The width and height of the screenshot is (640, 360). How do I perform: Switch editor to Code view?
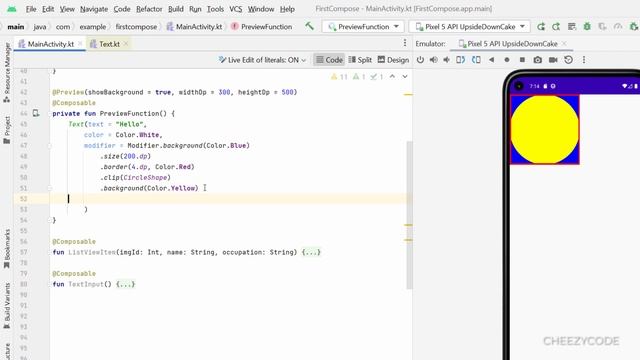[329, 60]
